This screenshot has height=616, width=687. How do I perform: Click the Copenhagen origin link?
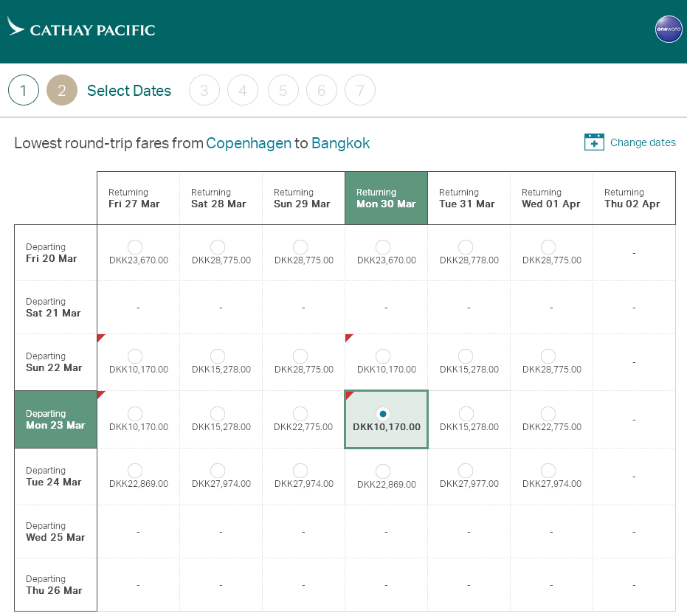[249, 143]
